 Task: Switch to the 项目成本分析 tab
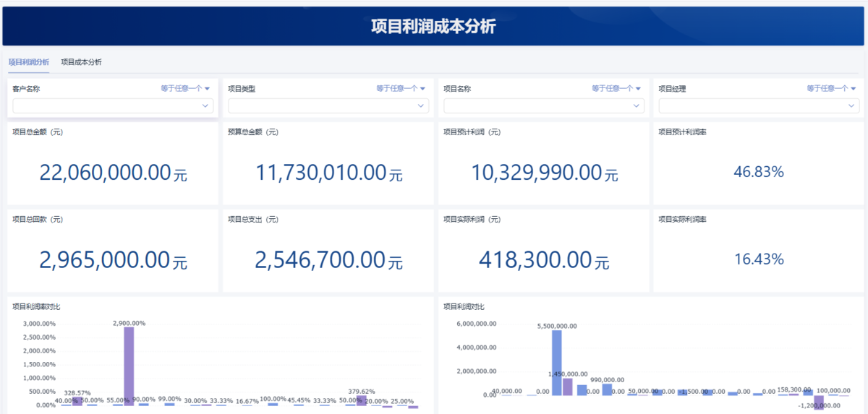(x=82, y=62)
